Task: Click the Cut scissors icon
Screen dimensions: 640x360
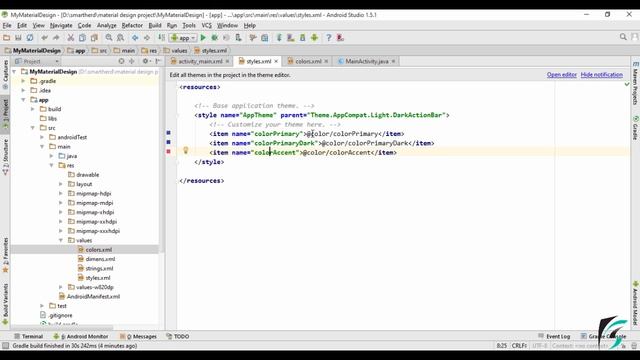Action: tap(71, 38)
